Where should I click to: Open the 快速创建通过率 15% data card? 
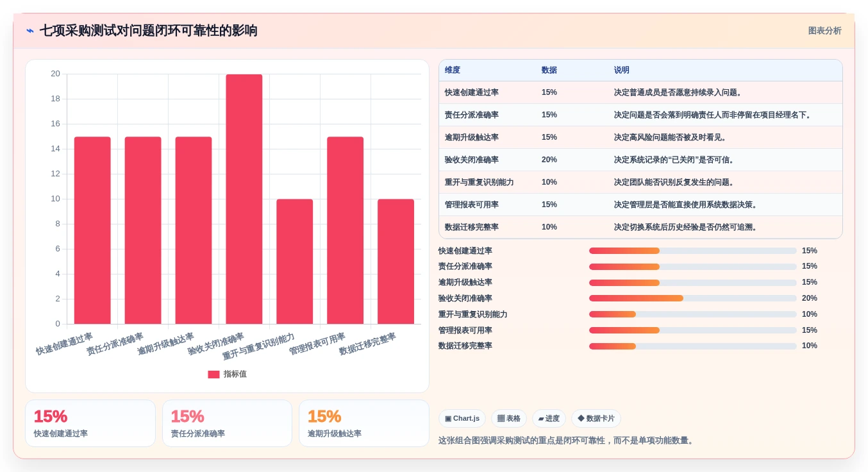pos(90,423)
